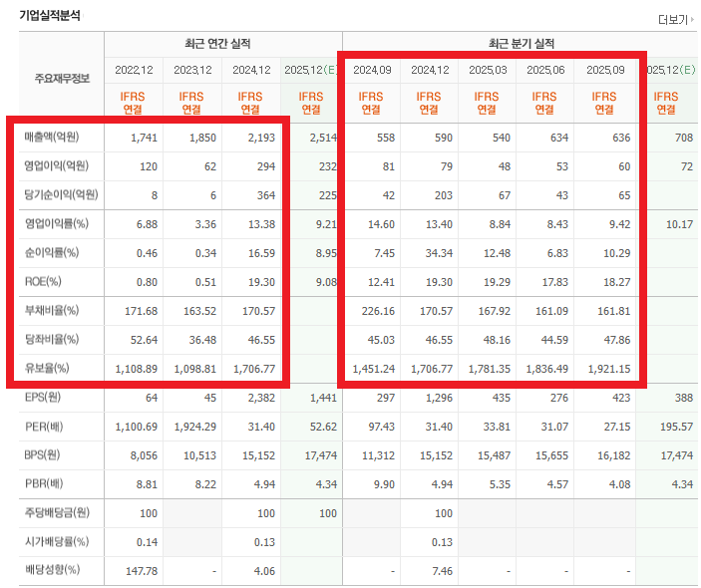The height and width of the screenshot is (588, 701).
Task: Select the ROE(%) row label
Action: point(42,282)
